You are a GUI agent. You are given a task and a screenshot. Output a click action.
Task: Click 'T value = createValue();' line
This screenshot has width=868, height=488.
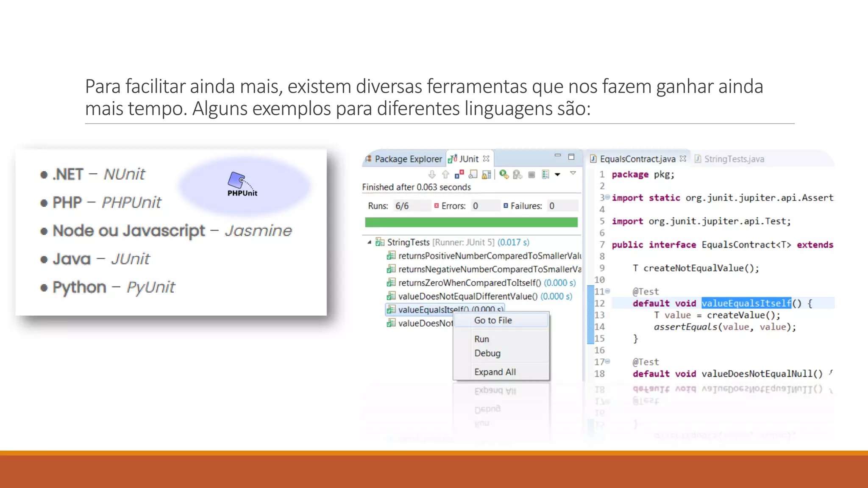tap(717, 315)
